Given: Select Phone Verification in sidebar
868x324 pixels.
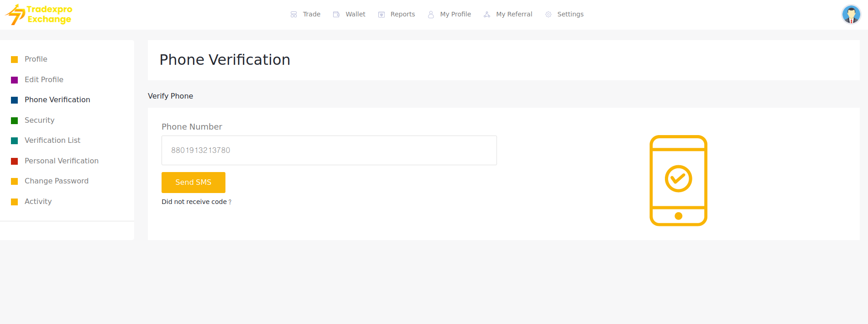Looking at the screenshot, I should (x=57, y=99).
